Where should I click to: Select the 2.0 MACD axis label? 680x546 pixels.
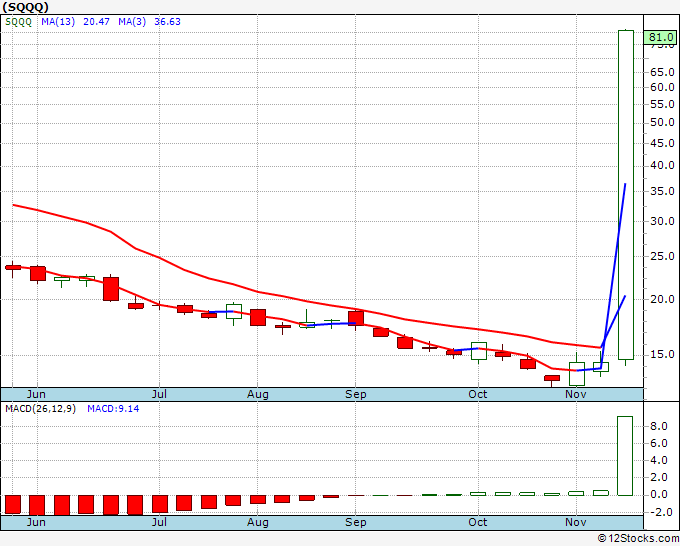point(659,477)
